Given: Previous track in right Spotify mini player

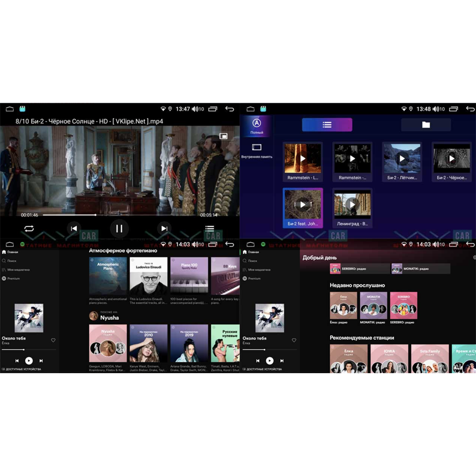Looking at the screenshot, I should click(258, 361).
